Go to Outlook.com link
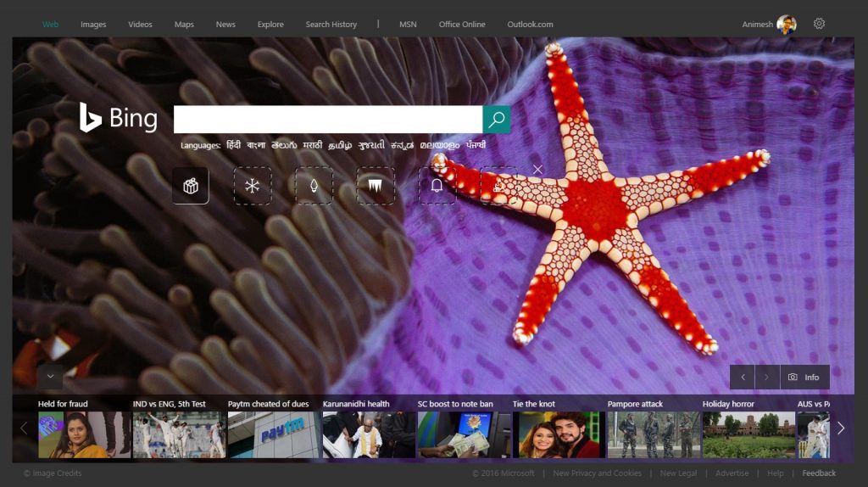Screen dimensions: 868x487 click(530, 25)
